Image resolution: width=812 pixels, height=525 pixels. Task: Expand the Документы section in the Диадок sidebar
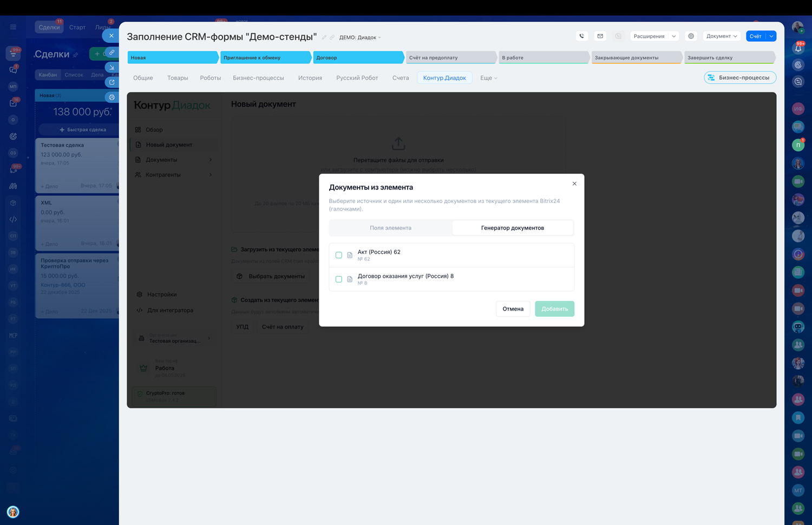click(173, 160)
